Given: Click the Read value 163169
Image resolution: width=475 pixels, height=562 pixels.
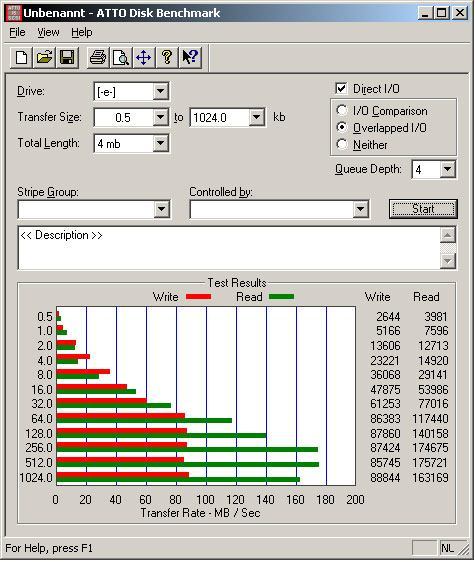Looking at the screenshot, I should pos(430,478).
